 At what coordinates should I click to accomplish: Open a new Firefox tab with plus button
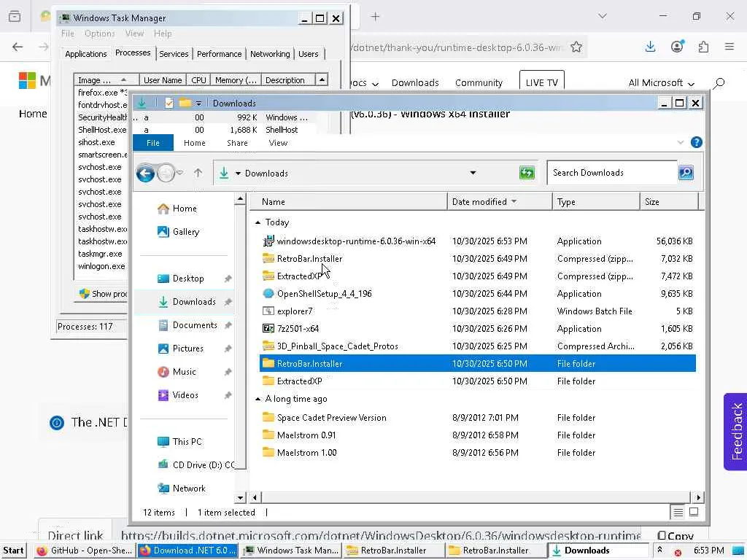[376, 17]
